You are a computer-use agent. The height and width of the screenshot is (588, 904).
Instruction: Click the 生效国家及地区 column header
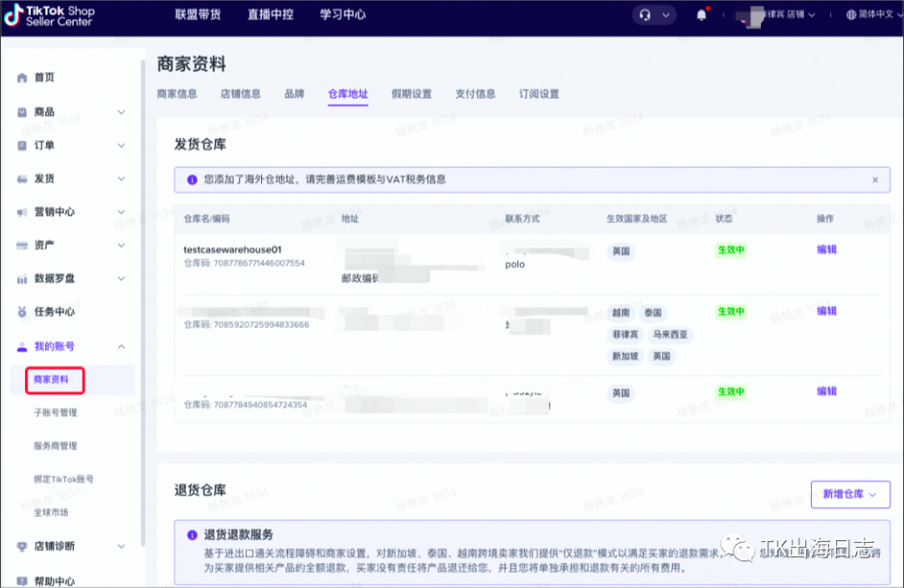tap(636, 219)
